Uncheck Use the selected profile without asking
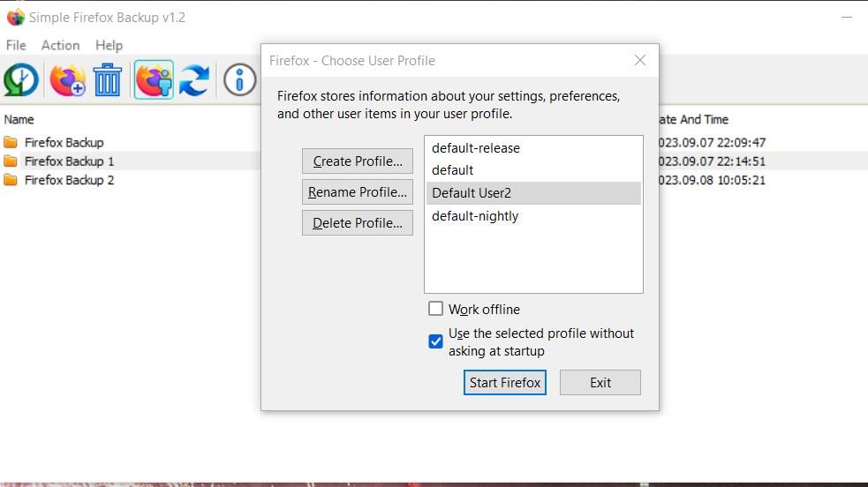 (x=435, y=341)
